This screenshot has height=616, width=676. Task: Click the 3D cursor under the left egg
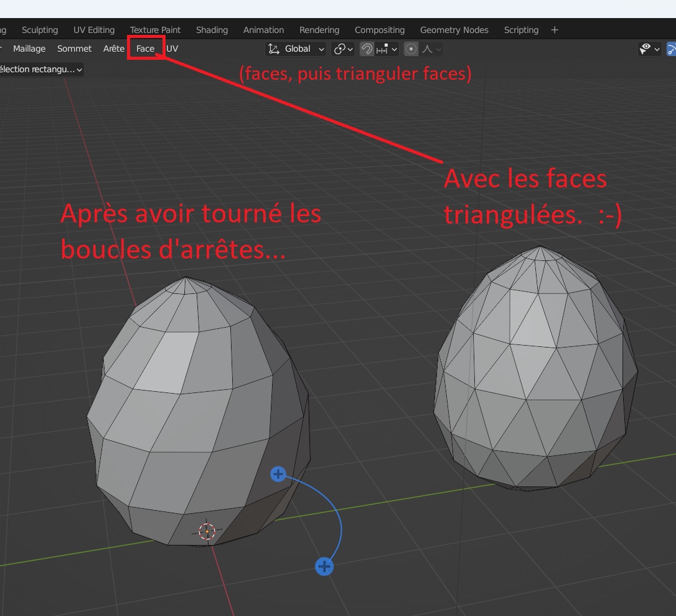[207, 531]
